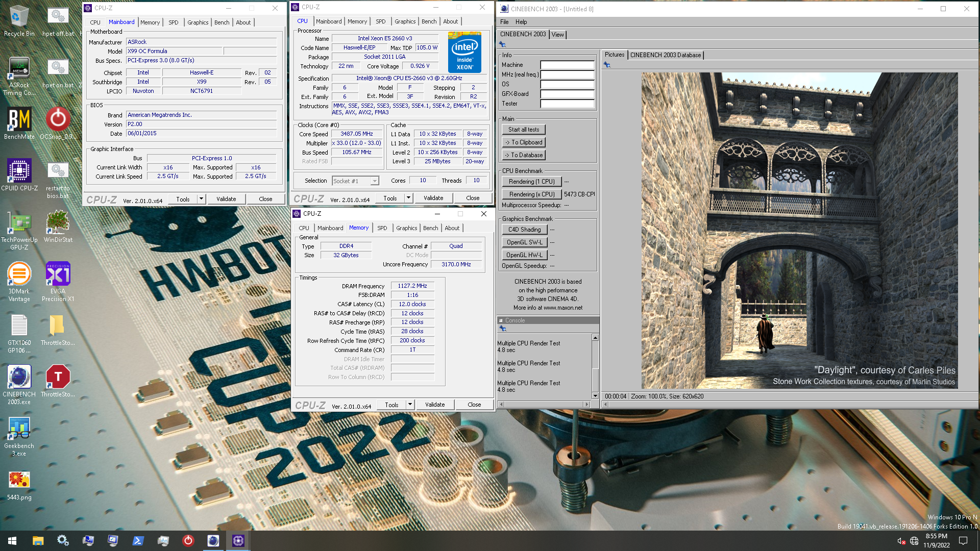This screenshot has height=551, width=980.
Task: Click console vertical scrollbar down arrow
Action: [595, 396]
